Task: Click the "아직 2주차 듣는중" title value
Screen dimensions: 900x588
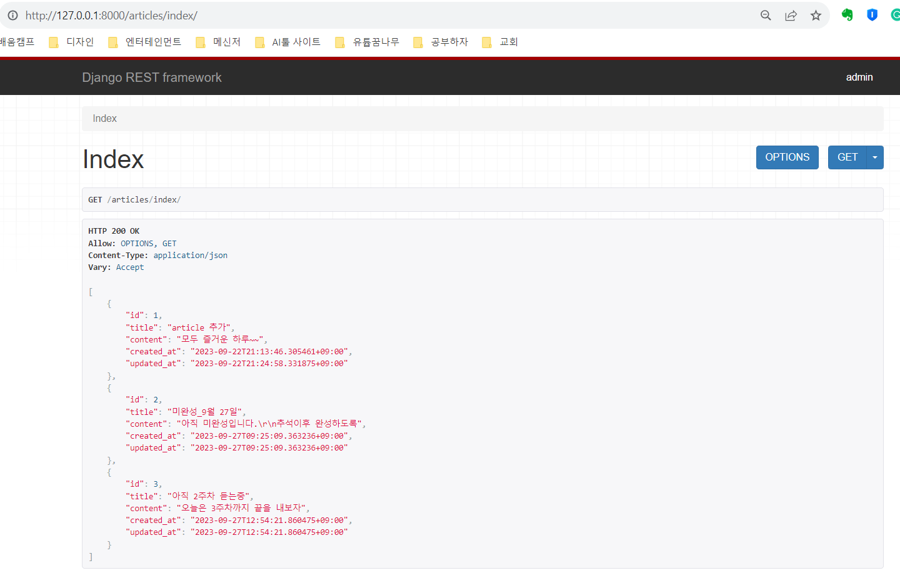Action: pyautogui.click(x=209, y=496)
